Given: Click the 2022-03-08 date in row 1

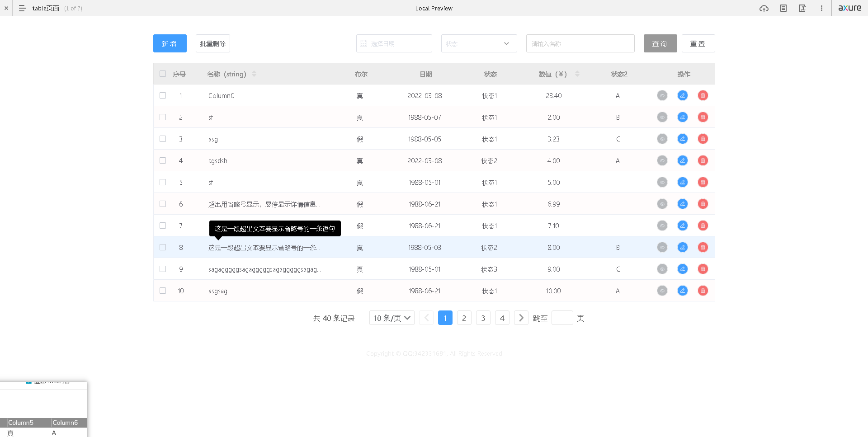Looking at the screenshot, I should pos(425,95).
